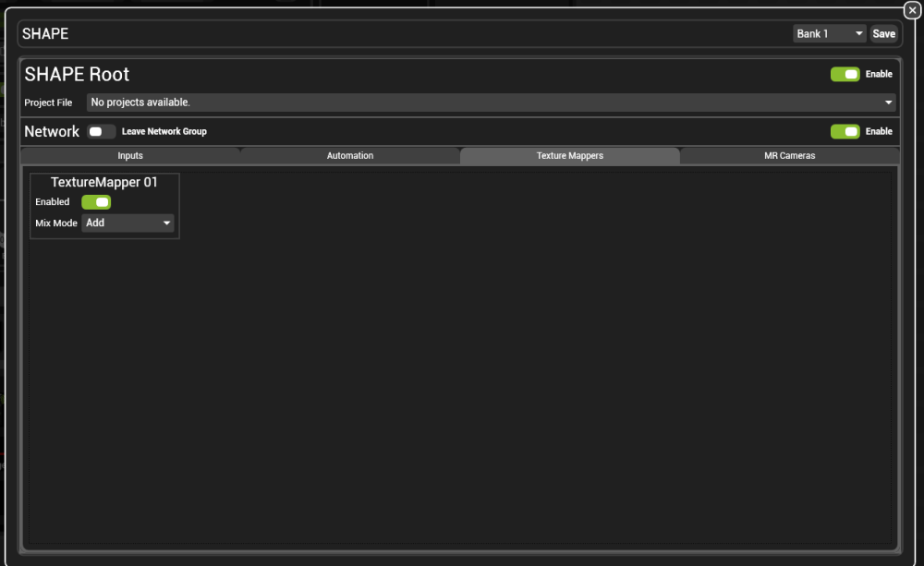Viewport: 924px width, 566px height.
Task: Toggle Enabled on TextureMapper 01
Action: pos(96,201)
